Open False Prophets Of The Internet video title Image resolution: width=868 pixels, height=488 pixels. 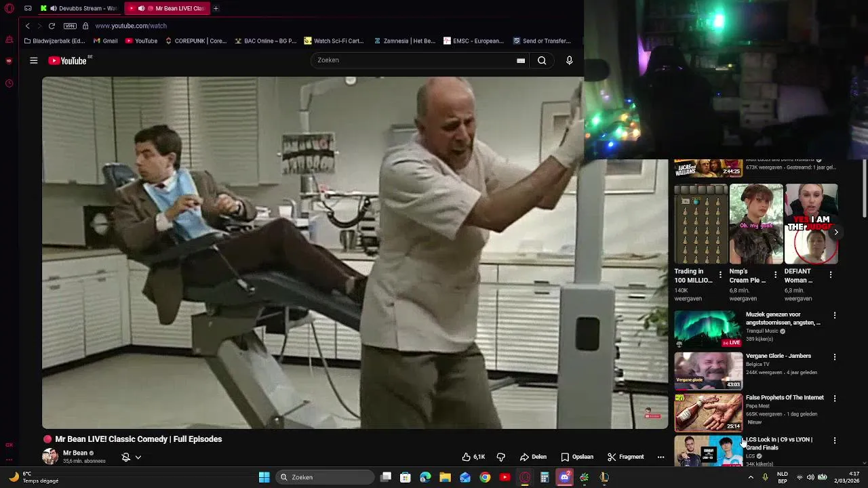(785, 398)
